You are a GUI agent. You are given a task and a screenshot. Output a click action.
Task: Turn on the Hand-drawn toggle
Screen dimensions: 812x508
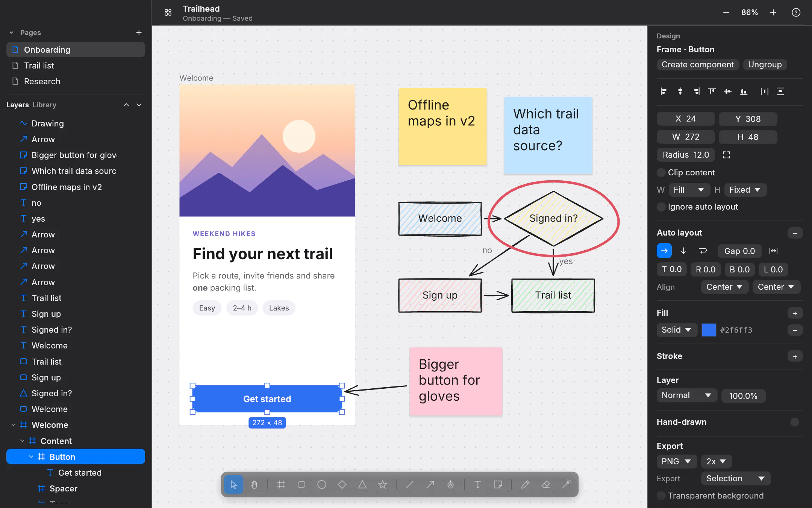pos(795,422)
